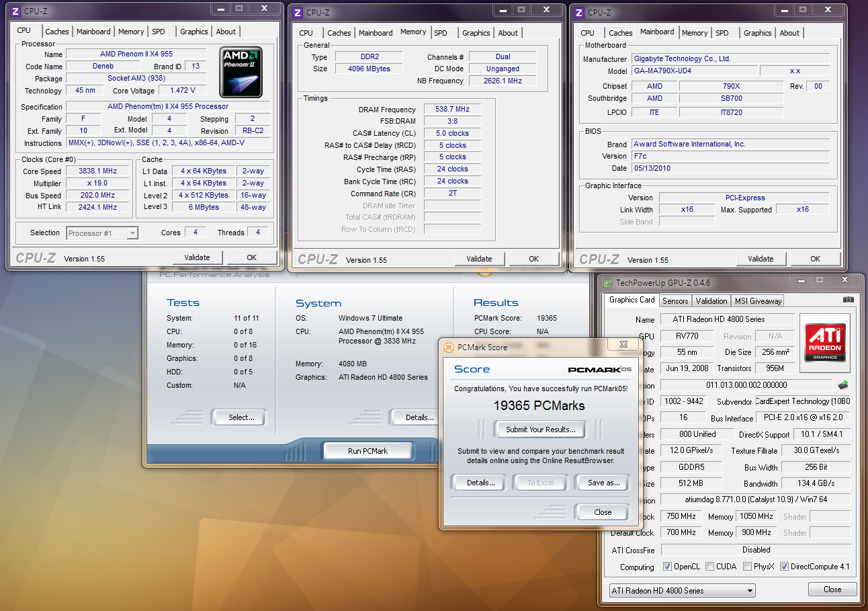Click Validate in CPU-Z Memory timings window

(479, 259)
